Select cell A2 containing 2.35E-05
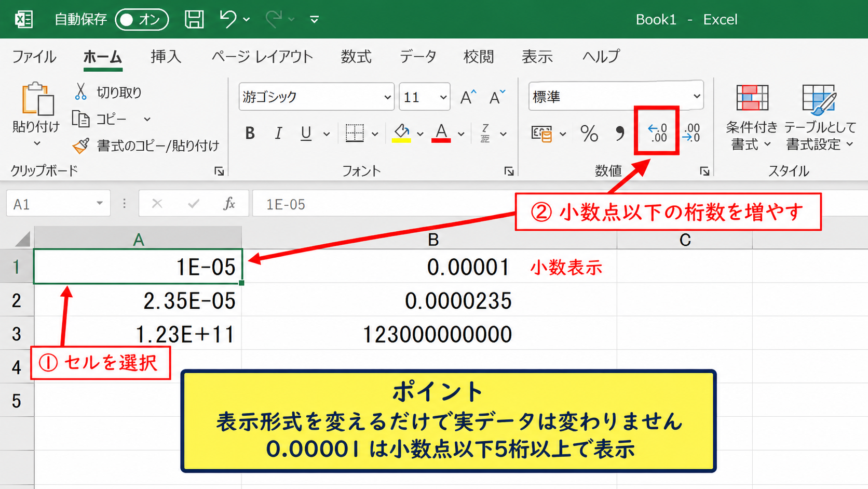Screen dimensions: 868x489 tap(138, 300)
